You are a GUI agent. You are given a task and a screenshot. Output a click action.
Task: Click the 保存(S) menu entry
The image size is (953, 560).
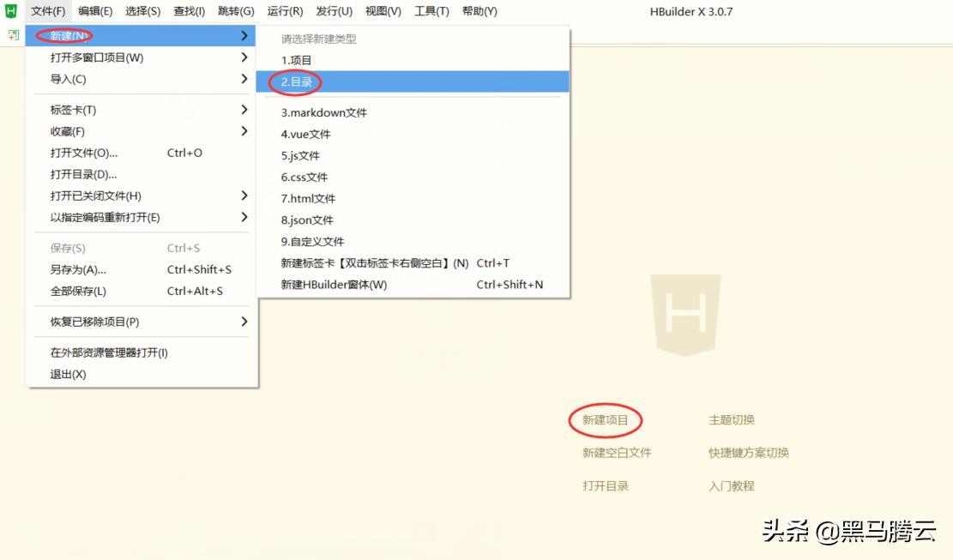(141, 249)
